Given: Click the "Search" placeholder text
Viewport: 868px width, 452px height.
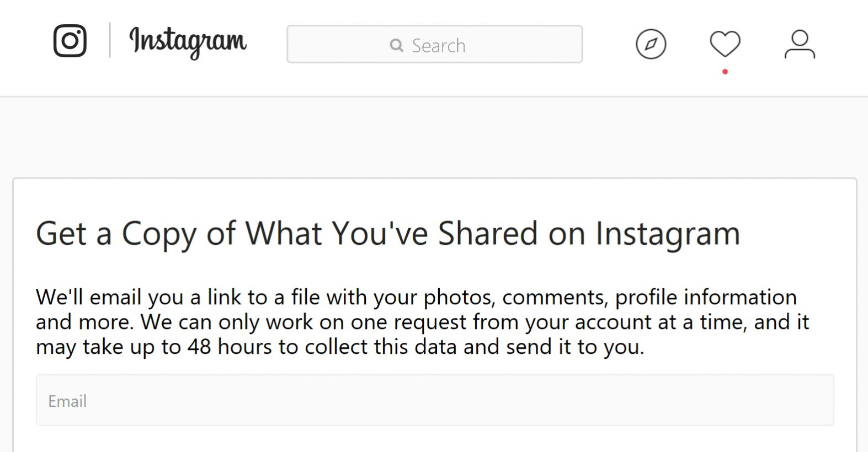Looking at the screenshot, I should click(x=439, y=46).
